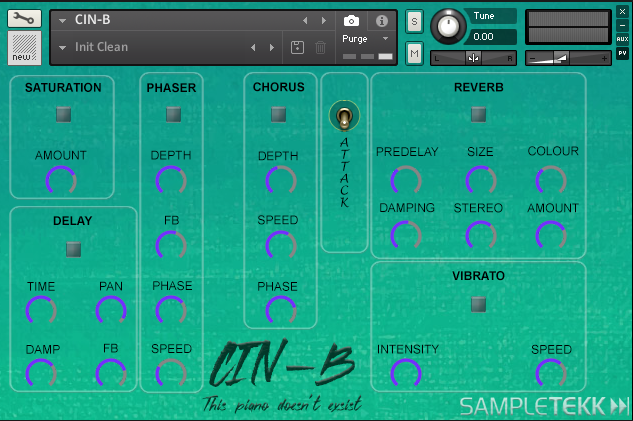Enable the Vibrato effect
633x421 pixels.
(x=478, y=304)
